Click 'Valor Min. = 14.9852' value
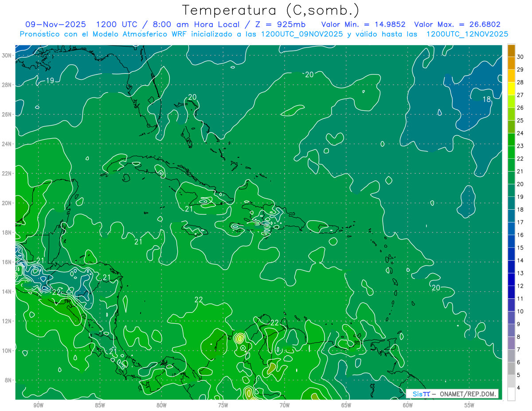Screen dimensions: 532x411 [364, 24]
